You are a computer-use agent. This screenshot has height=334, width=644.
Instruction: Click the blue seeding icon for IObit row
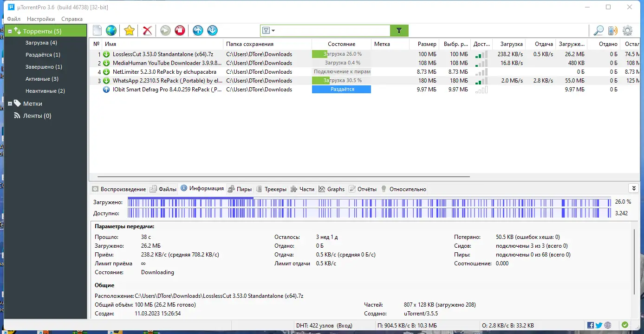(x=106, y=90)
